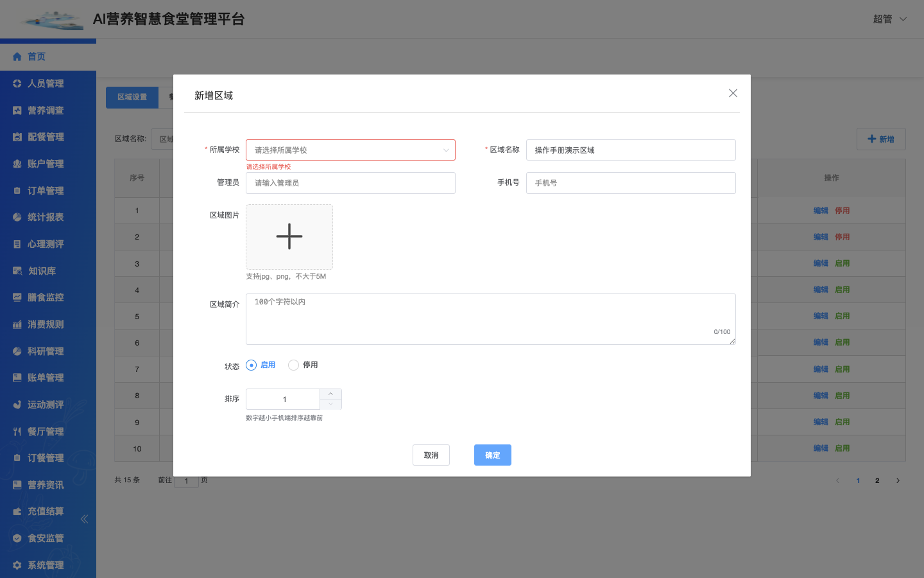Click page 1 in pagination
This screenshot has height=578, width=924.
point(858,480)
